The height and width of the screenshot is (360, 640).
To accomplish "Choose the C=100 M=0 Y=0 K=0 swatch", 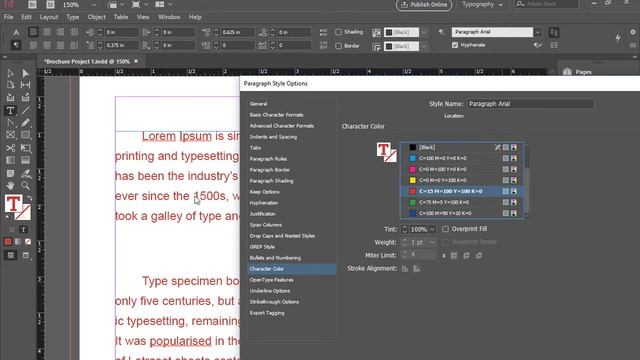I will click(x=461, y=158).
